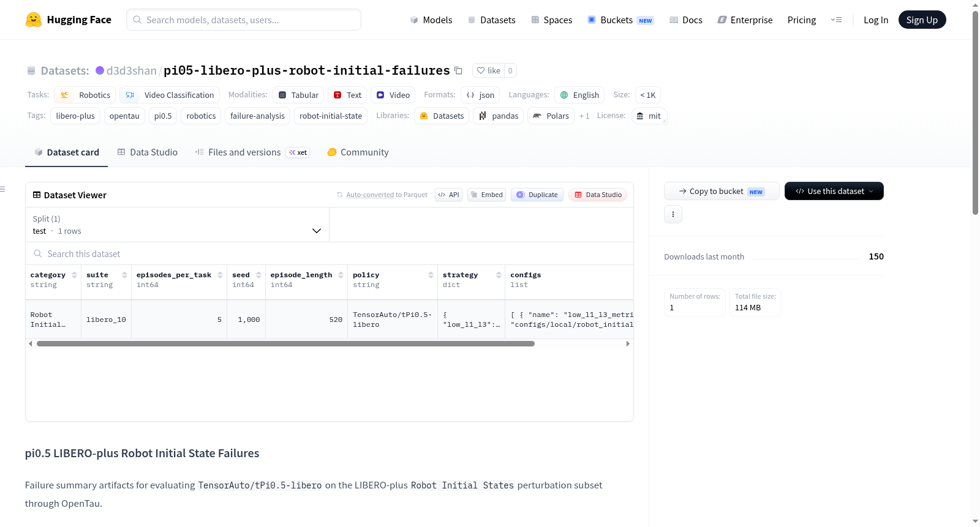980x527 pixels.
Task: Open Spaces in the top navigation
Action: pyautogui.click(x=551, y=20)
